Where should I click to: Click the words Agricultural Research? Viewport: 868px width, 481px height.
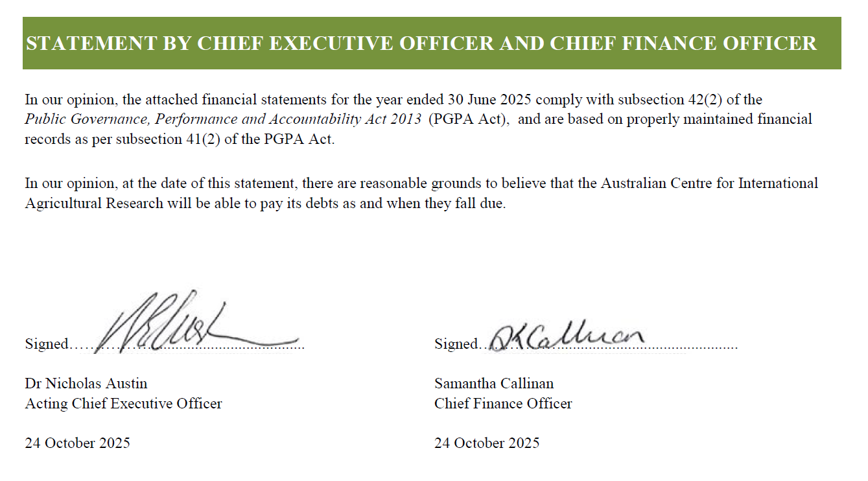click(x=94, y=203)
